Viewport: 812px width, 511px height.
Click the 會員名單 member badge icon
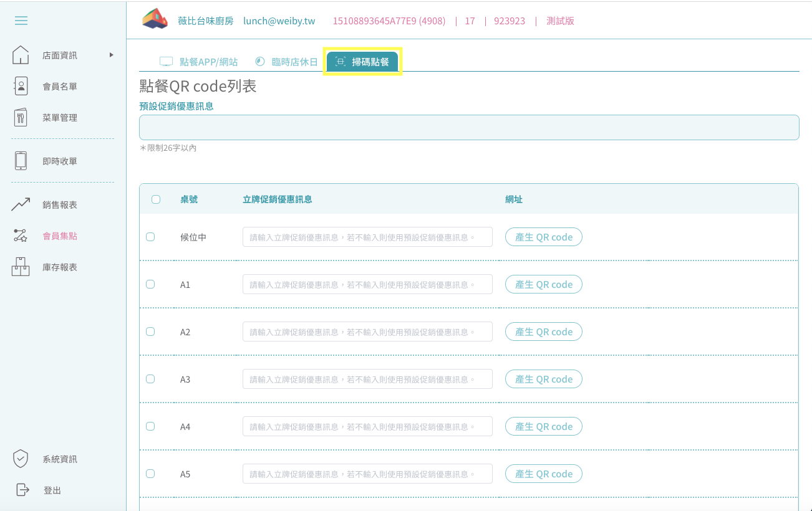pyautogui.click(x=21, y=86)
